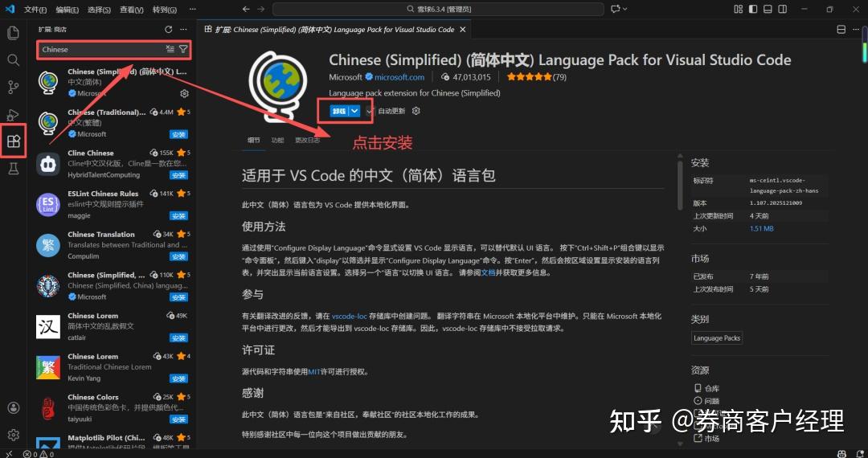The height and width of the screenshot is (458, 868).
Task: Install Chinese Translation extension
Action: coord(178,256)
